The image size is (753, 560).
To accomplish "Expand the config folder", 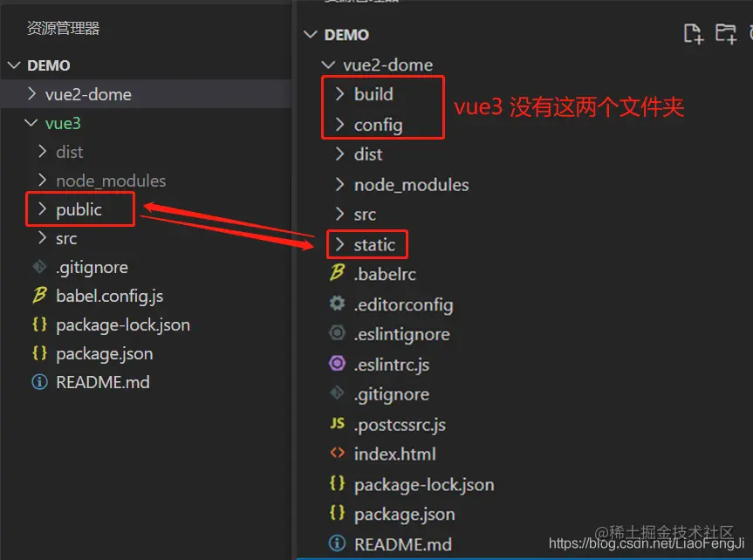I will click(339, 125).
